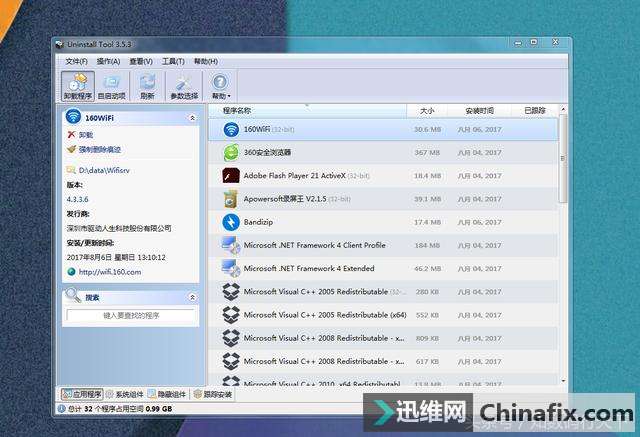Screen dimensions: 640x437
Task: Open the 帮助(H) menu
Action: [x=205, y=62]
